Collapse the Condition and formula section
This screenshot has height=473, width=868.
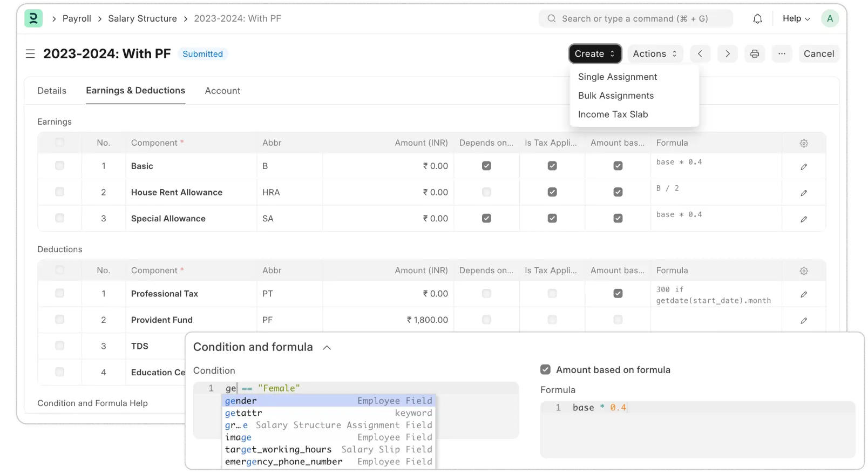[327, 348]
